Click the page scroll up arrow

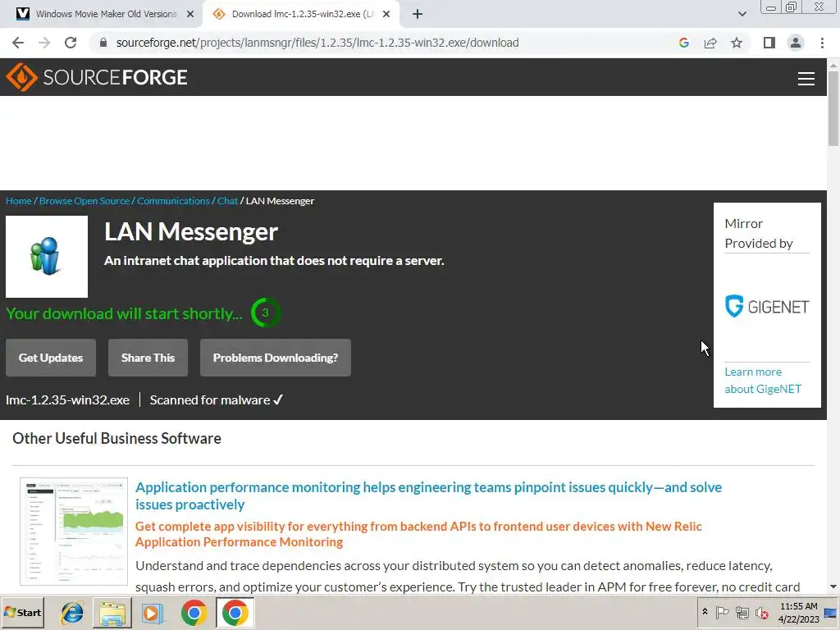tap(833, 64)
